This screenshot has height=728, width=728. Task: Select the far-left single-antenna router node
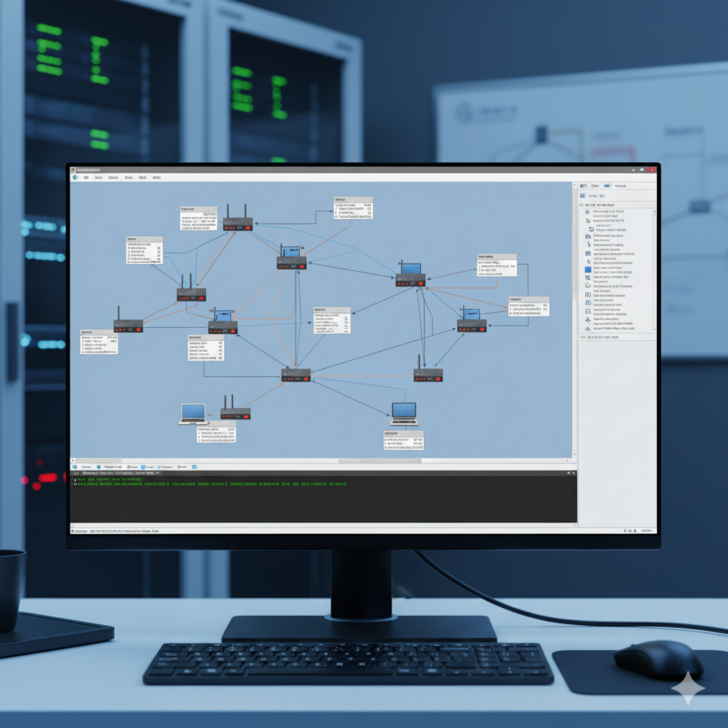coord(128,326)
